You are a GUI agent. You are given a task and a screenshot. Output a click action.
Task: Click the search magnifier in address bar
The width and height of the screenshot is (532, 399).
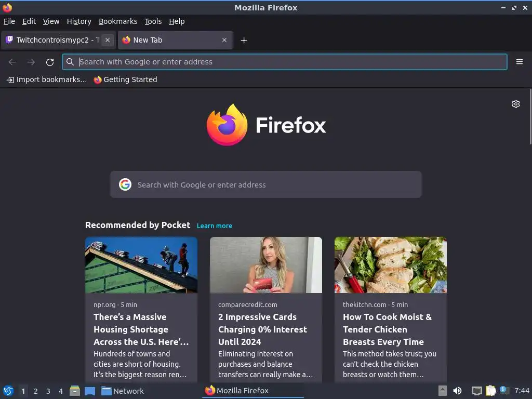(70, 62)
